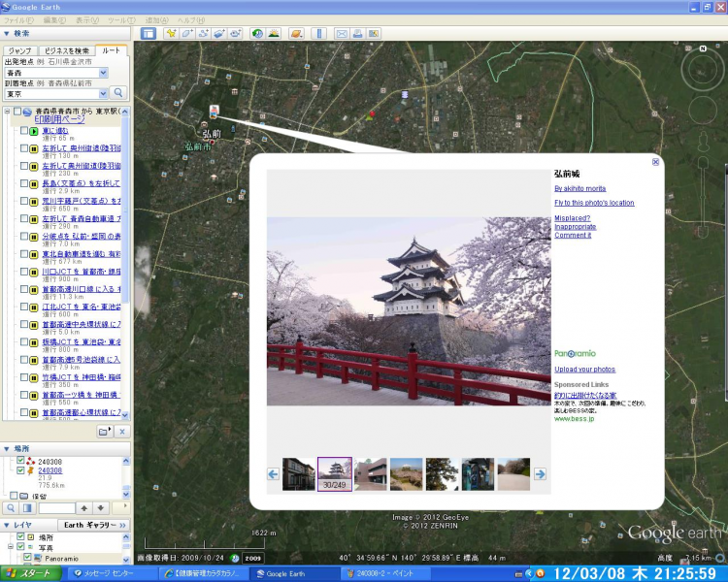The image size is (728, 582).
Task: Click the Places search magnifier icon
Action: 11,508
